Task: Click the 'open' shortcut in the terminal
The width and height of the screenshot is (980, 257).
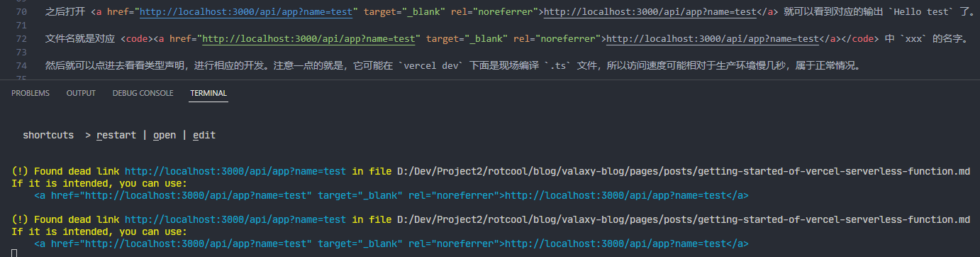Action: [x=165, y=135]
